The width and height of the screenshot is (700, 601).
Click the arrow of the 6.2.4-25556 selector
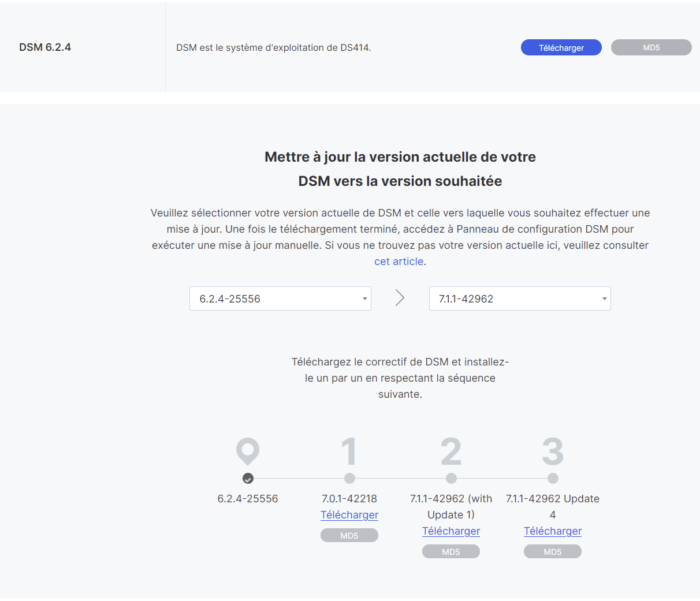point(365,298)
